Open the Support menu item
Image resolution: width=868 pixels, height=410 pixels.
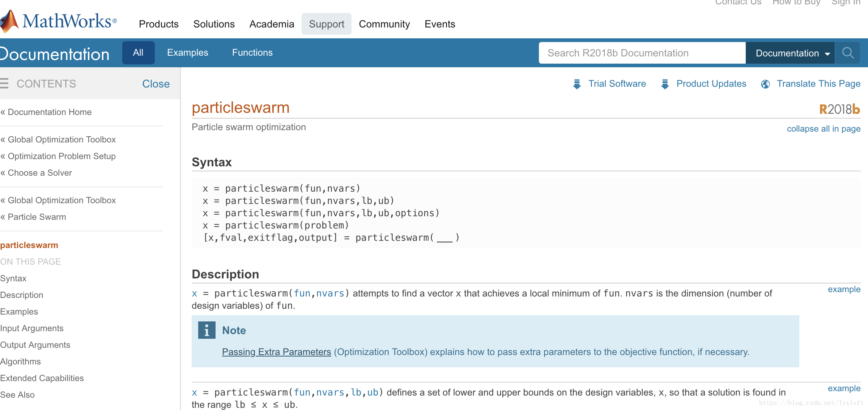click(x=327, y=24)
